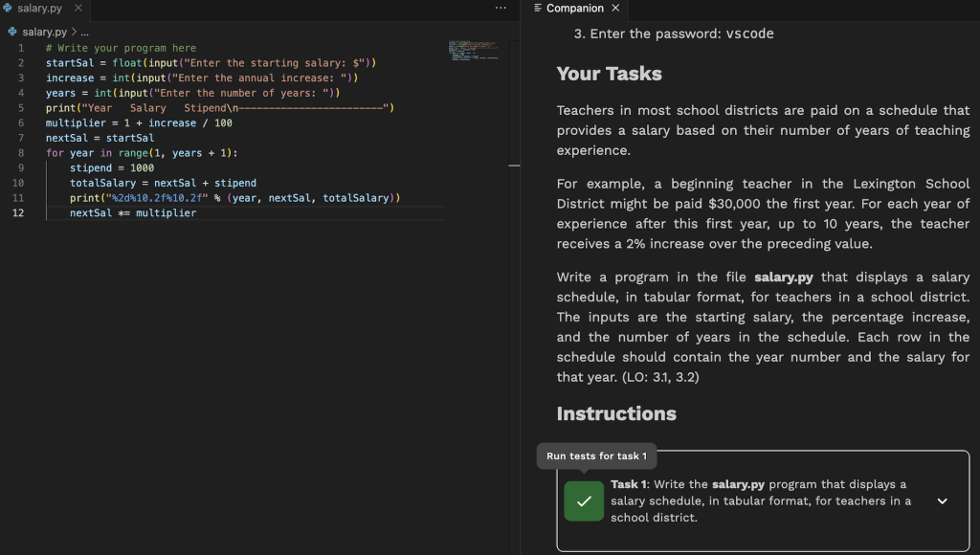Click the Python icon on salary.py tab

tap(9, 9)
